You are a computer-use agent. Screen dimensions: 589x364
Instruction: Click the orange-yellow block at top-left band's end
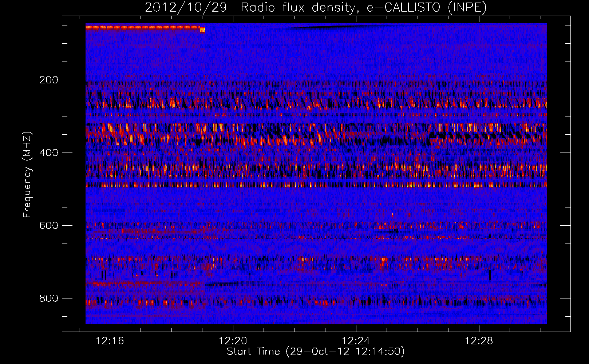(x=202, y=30)
